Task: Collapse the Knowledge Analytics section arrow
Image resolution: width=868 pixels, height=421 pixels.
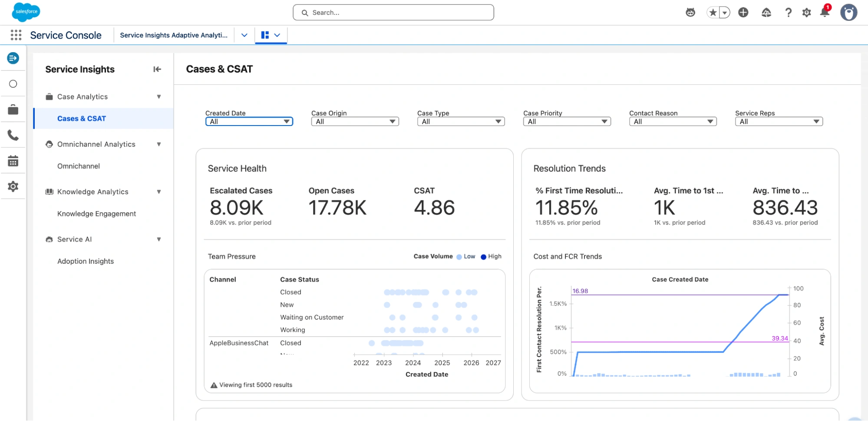Action: tap(159, 192)
